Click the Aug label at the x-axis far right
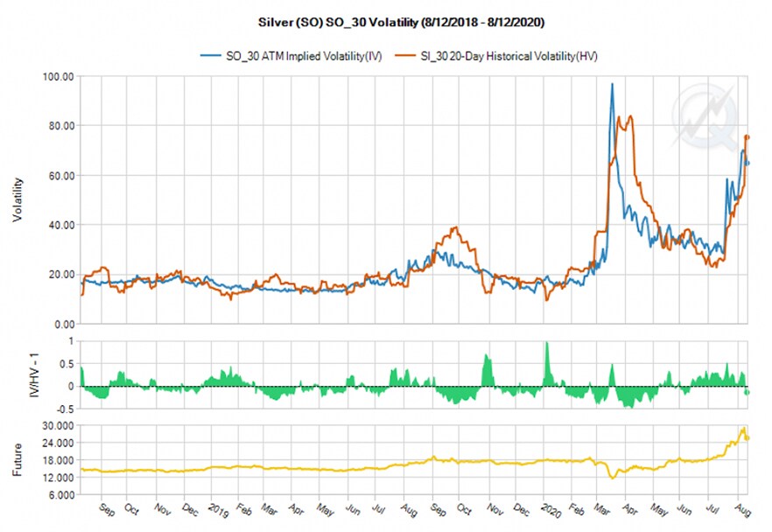Viewport: 772px width, 532px height. tap(741, 511)
